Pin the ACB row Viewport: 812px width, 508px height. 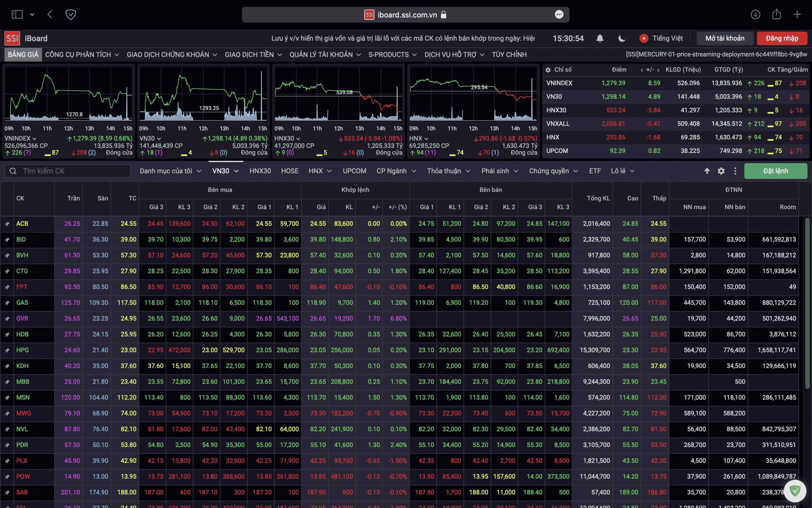pos(7,224)
